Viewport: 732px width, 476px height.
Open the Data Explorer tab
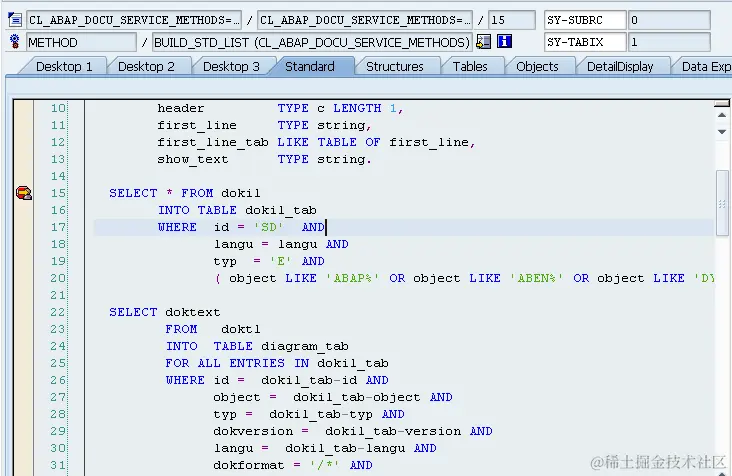pyautogui.click(x=705, y=66)
